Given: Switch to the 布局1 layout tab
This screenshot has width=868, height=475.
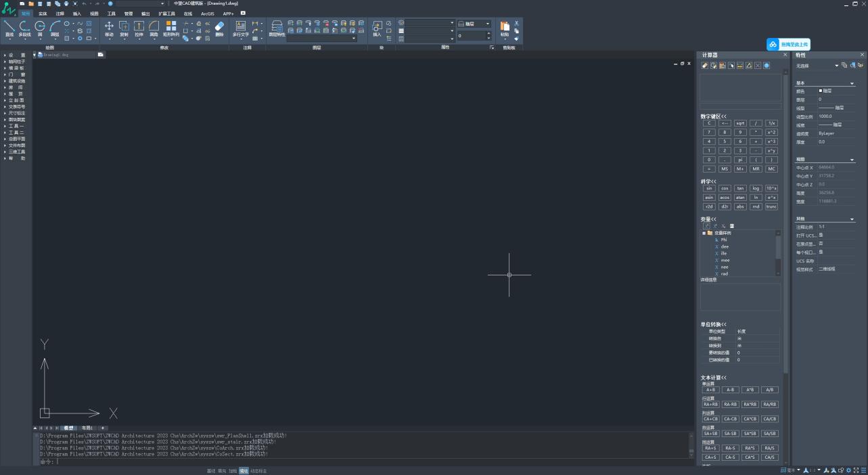Looking at the screenshot, I should click(x=87, y=428).
